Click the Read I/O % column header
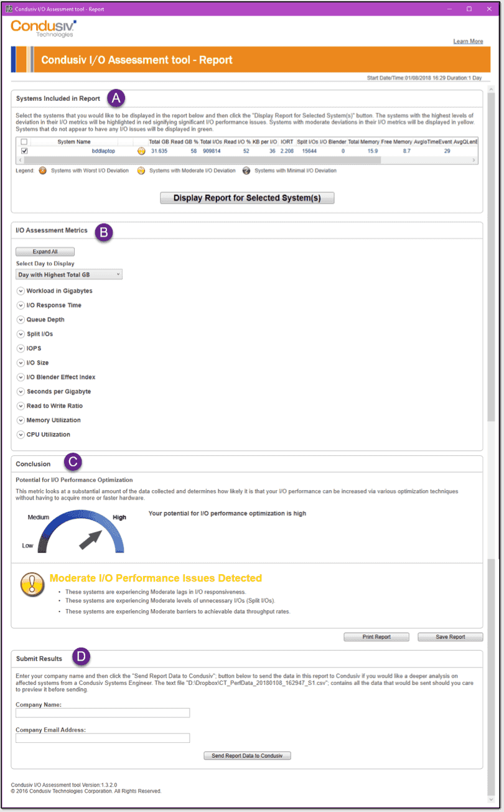The width and height of the screenshot is (504, 812). point(237,142)
